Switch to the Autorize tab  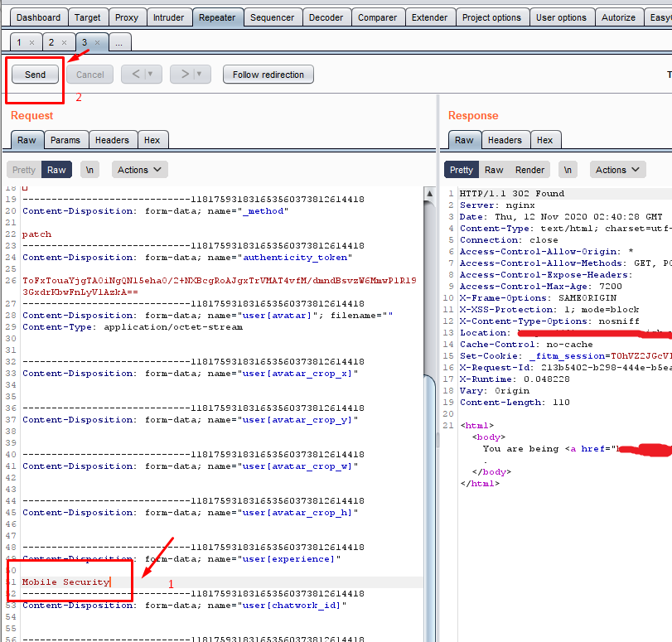click(x=618, y=17)
